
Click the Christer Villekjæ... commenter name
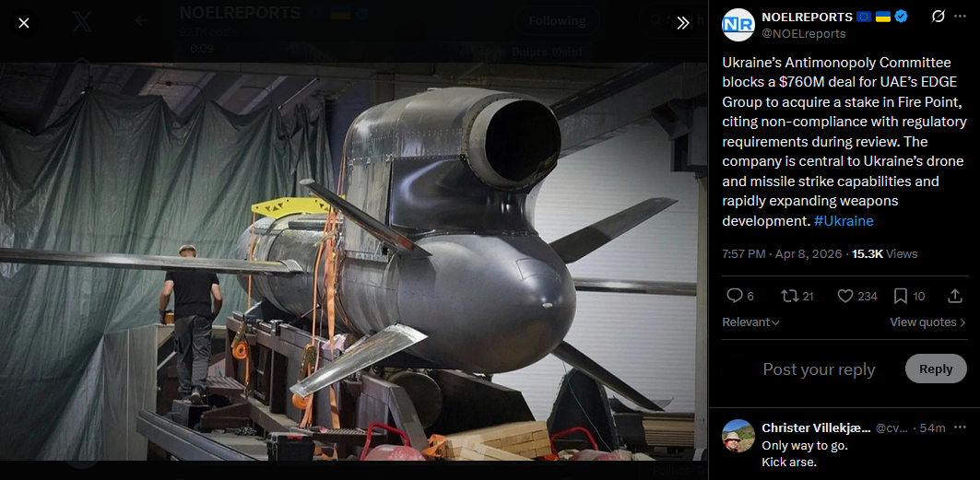[x=816, y=428]
